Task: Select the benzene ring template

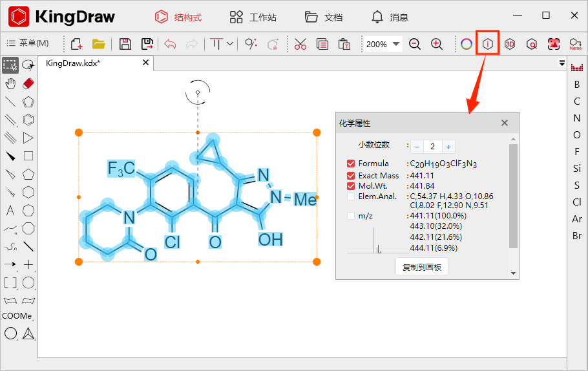Action: pos(28,120)
